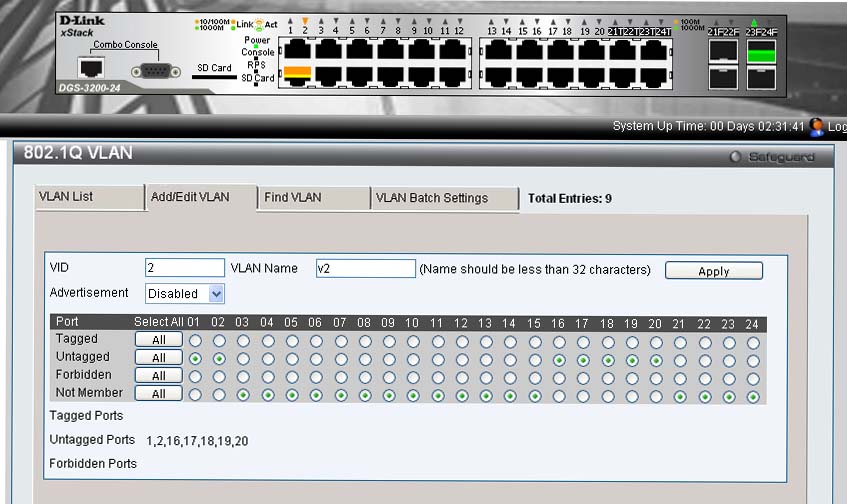
Task: Open the Advertisement dropdown
Action: point(185,294)
